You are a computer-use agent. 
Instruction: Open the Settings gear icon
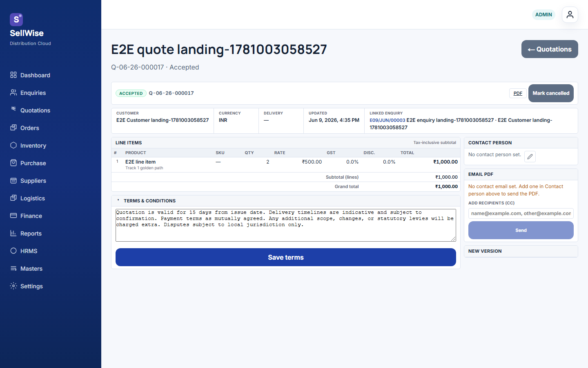point(13,286)
